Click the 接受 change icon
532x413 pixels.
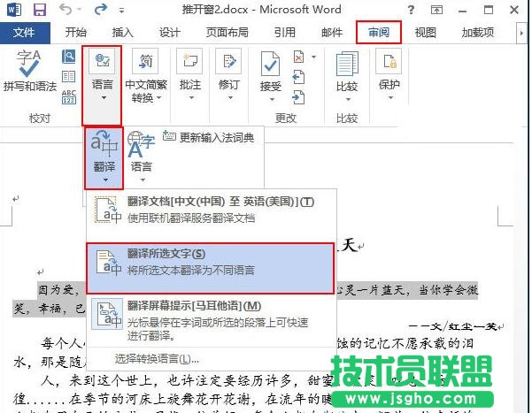click(270, 64)
